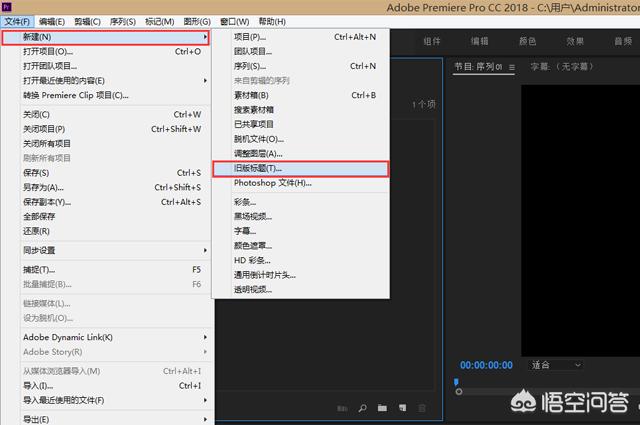Screen dimensions: 640x425
Task: Select 脱机文件(O)... in New submenu
Action: pos(301,139)
